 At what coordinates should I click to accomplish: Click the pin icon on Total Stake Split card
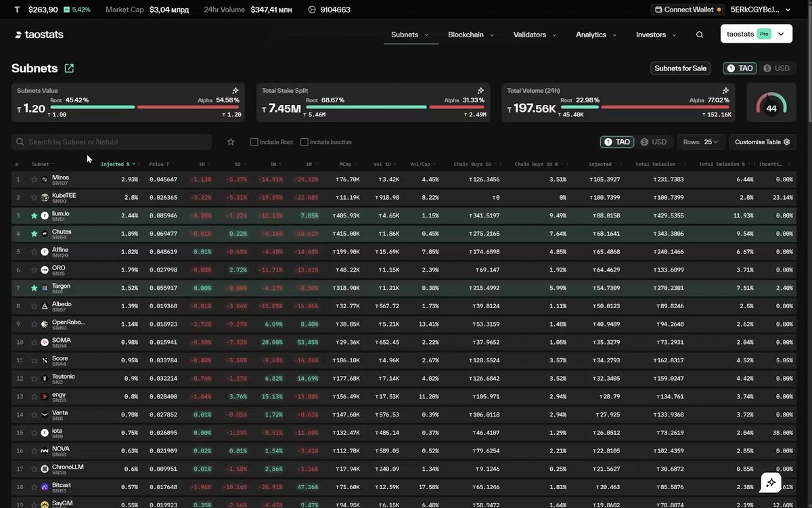tap(480, 90)
